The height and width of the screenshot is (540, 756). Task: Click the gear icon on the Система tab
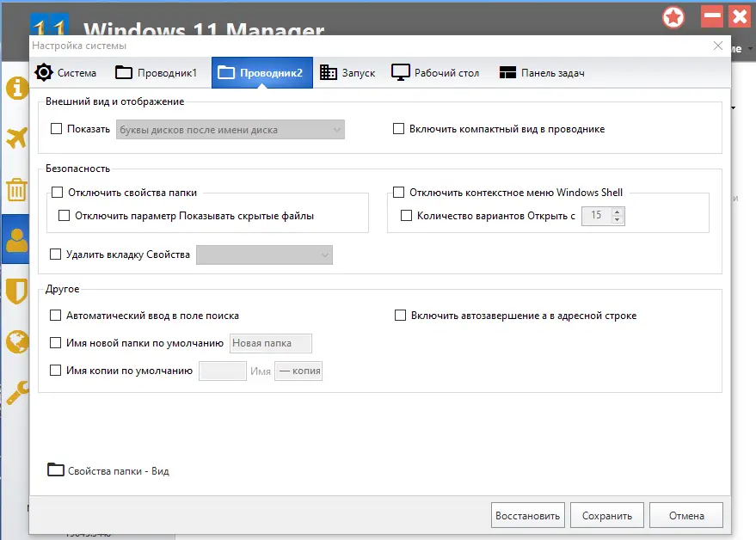pyautogui.click(x=44, y=72)
